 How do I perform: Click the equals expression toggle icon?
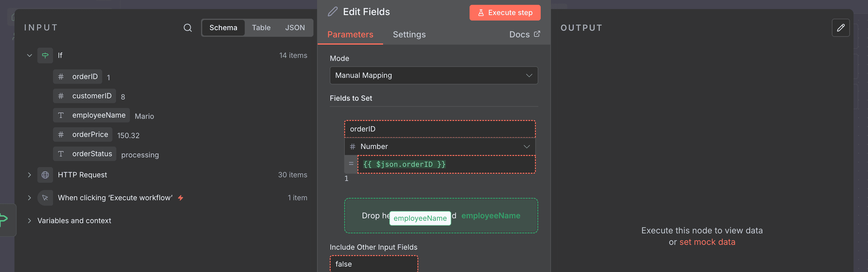[x=351, y=164]
